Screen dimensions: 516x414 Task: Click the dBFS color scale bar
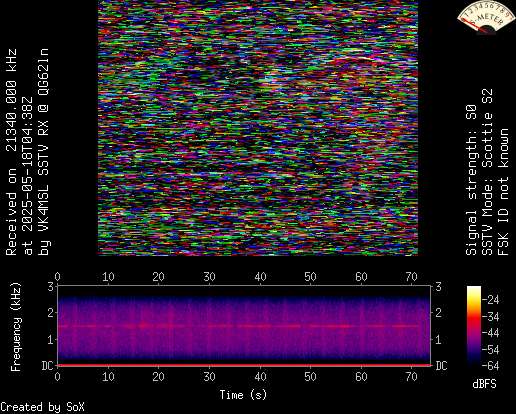click(x=474, y=326)
